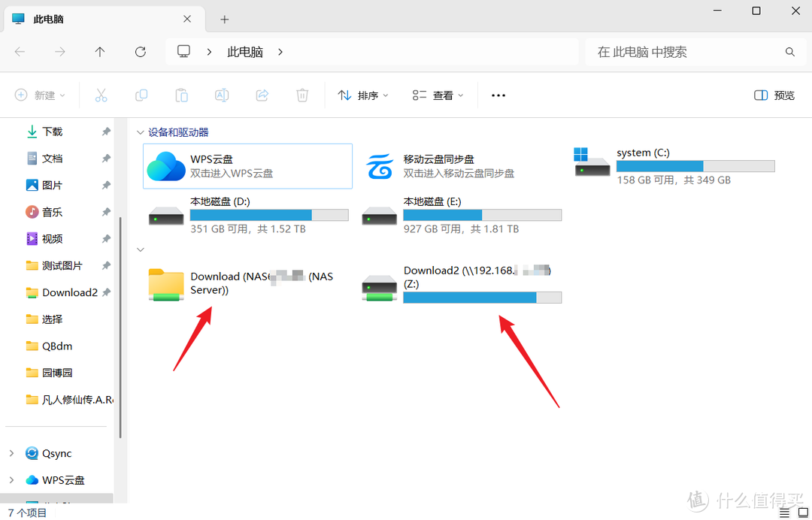
Task: Open 音乐 in the sidebar
Action: (x=53, y=212)
